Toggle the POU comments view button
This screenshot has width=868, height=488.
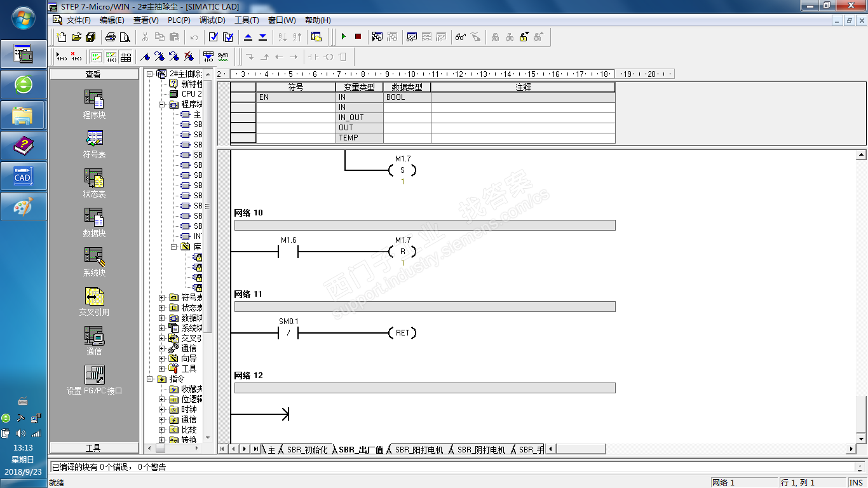coord(96,57)
